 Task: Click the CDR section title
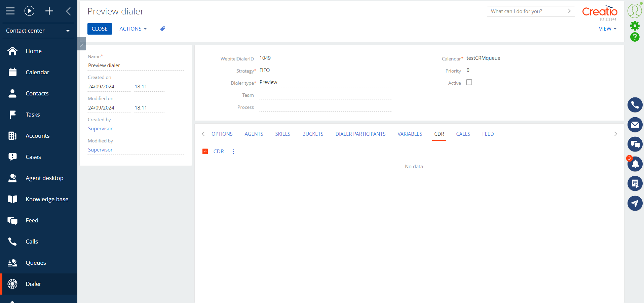(219, 151)
